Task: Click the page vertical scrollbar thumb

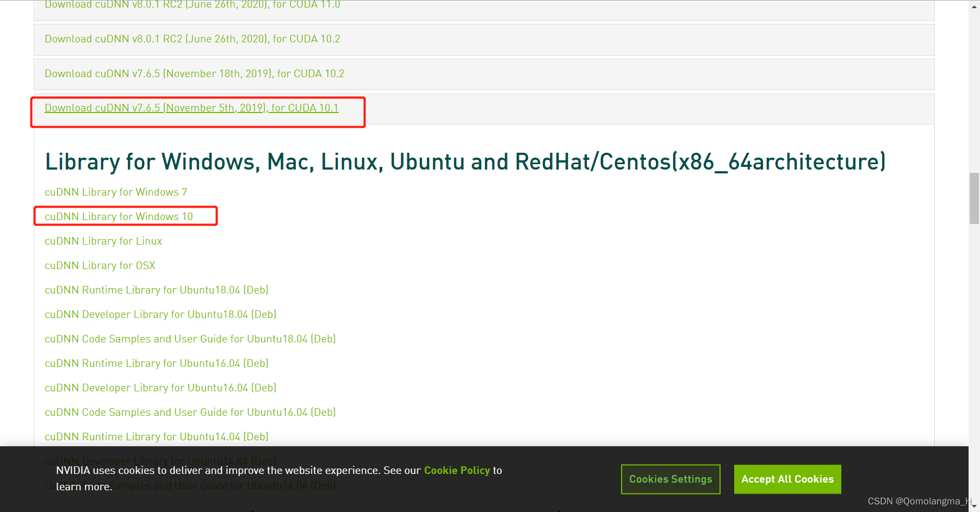Action: click(x=974, y=198)
